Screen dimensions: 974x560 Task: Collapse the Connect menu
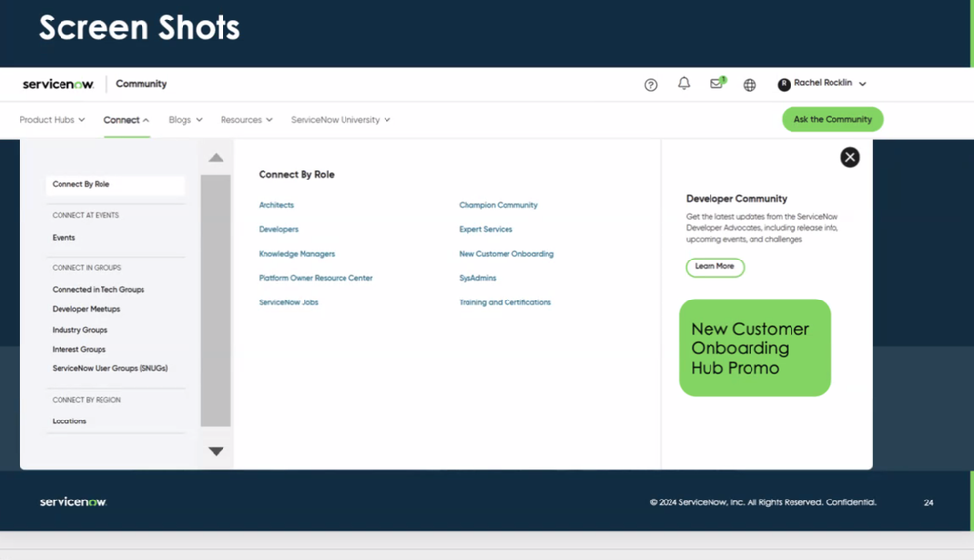(x=127, y=120)
